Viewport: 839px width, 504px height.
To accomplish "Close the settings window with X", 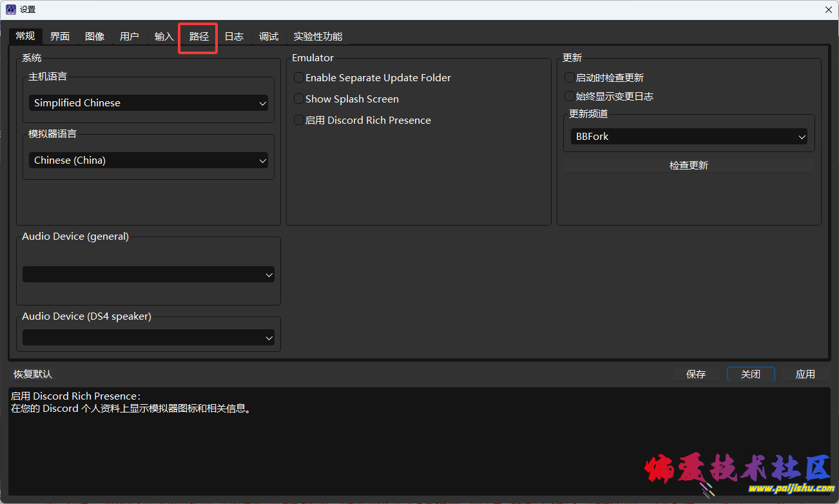I will pos(828,10).
